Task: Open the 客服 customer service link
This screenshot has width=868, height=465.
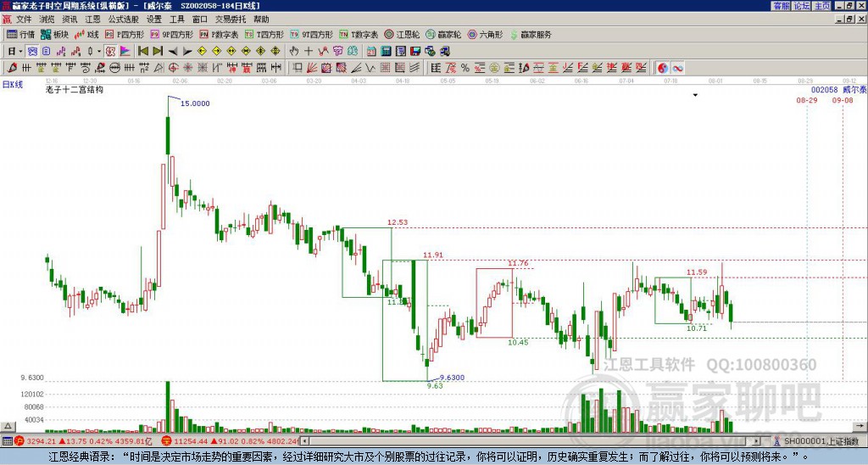Action: click(x=781, y=6)
